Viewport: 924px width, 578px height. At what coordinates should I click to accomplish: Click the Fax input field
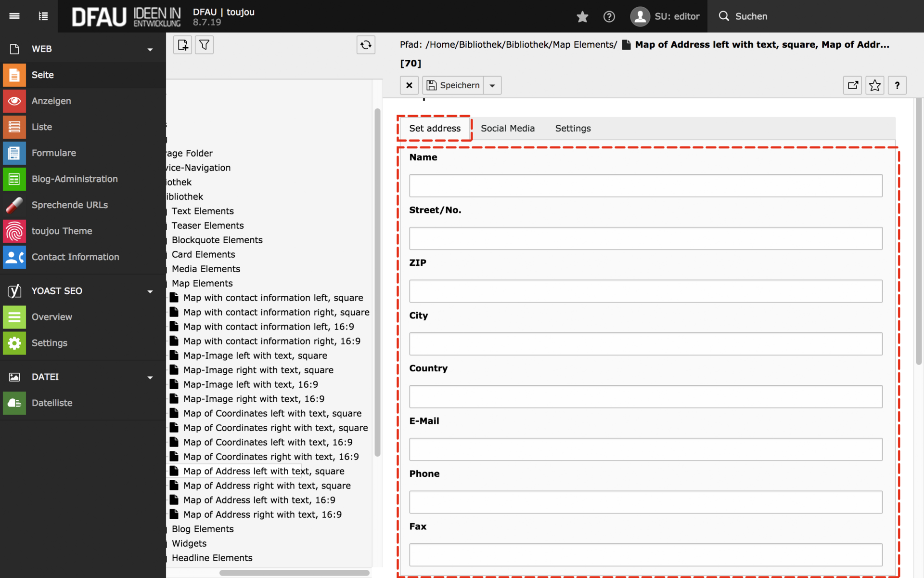(645, 555)
